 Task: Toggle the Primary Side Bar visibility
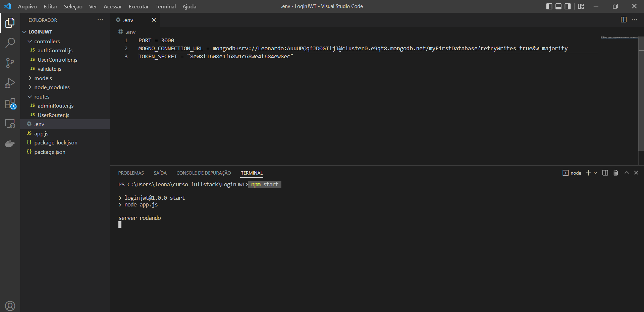click(549, 6)
